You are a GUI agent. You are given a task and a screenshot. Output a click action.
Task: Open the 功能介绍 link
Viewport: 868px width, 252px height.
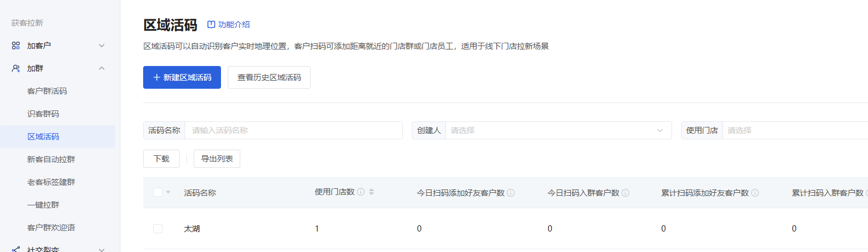pos(228,24)
